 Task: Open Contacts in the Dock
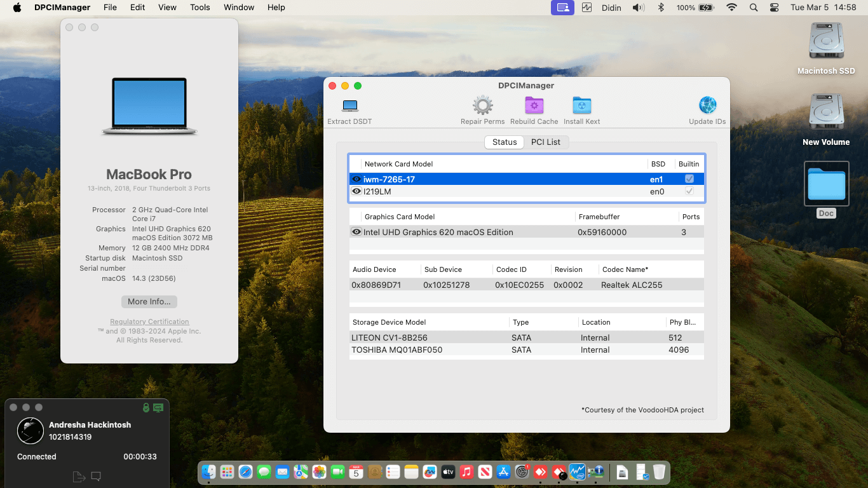pyautogui.click(x=374, y=471)
